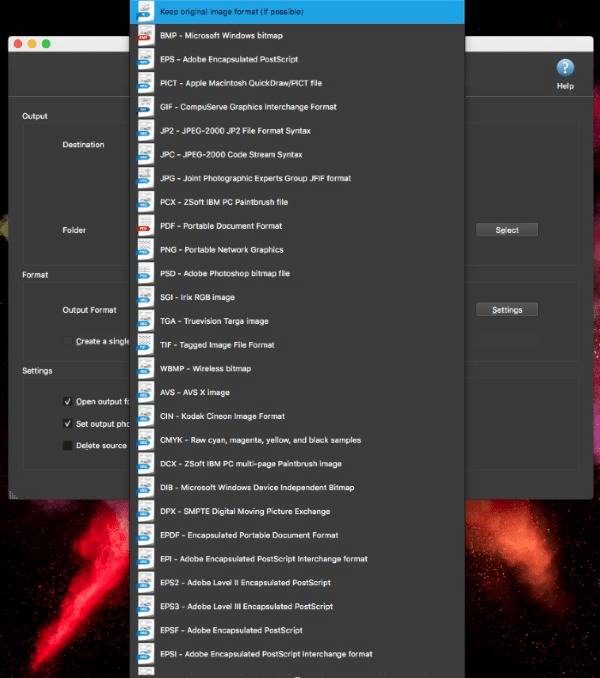The image size is (600, 678).
Task: Click the Select folder button
Action: coord(507,230)
